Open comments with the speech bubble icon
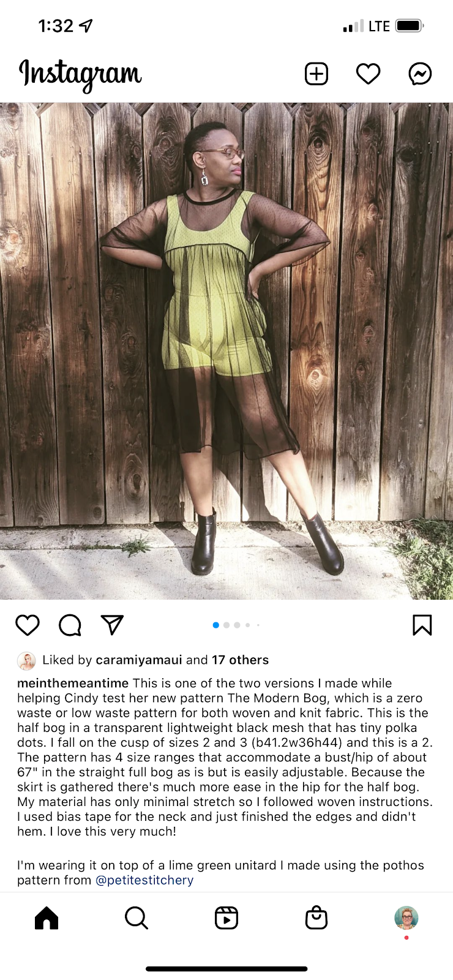The width and height of the screenshot is (453, 980). (x=70, y=625)
